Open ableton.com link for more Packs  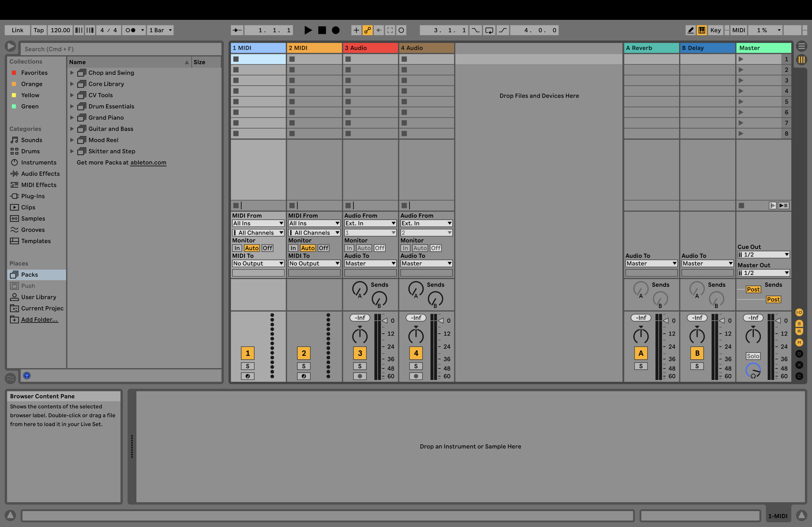point(148,163)
